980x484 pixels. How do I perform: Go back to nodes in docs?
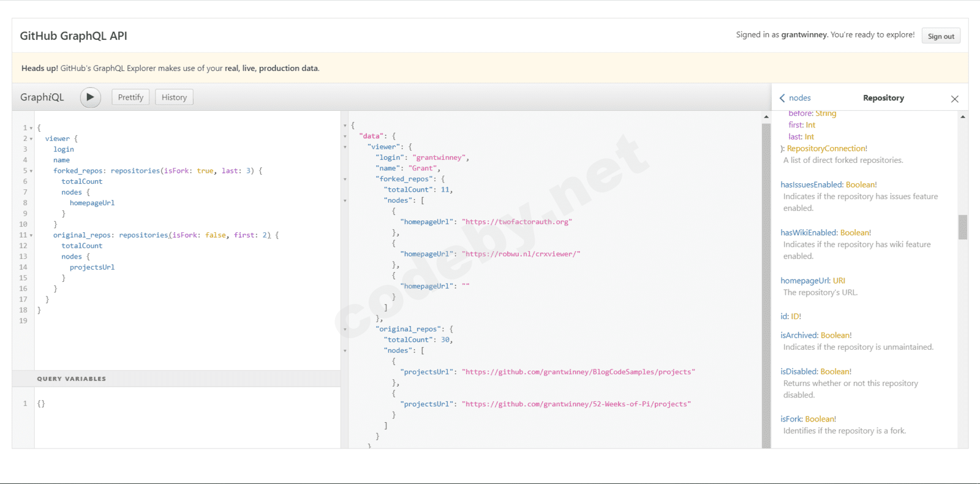click(x=795, y=98)
